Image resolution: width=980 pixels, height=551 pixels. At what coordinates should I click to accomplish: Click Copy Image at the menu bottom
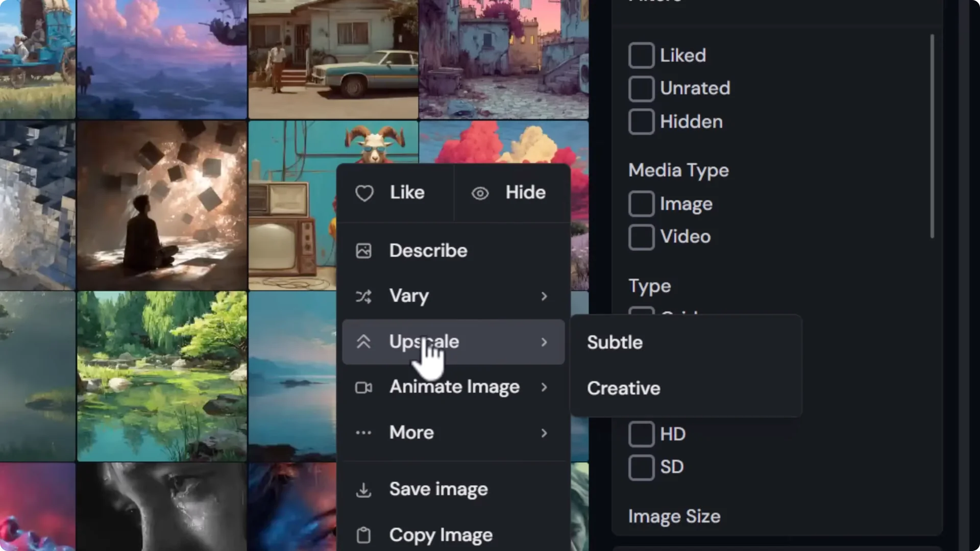440,535
